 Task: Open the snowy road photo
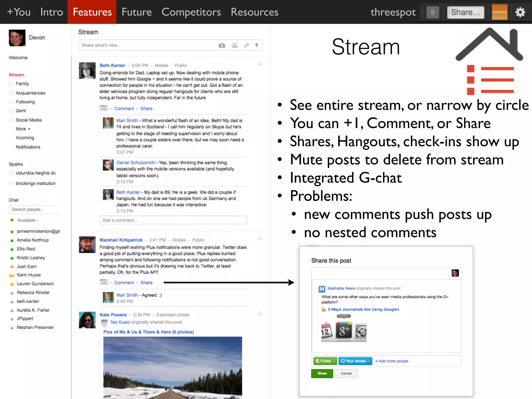(172, 368)
